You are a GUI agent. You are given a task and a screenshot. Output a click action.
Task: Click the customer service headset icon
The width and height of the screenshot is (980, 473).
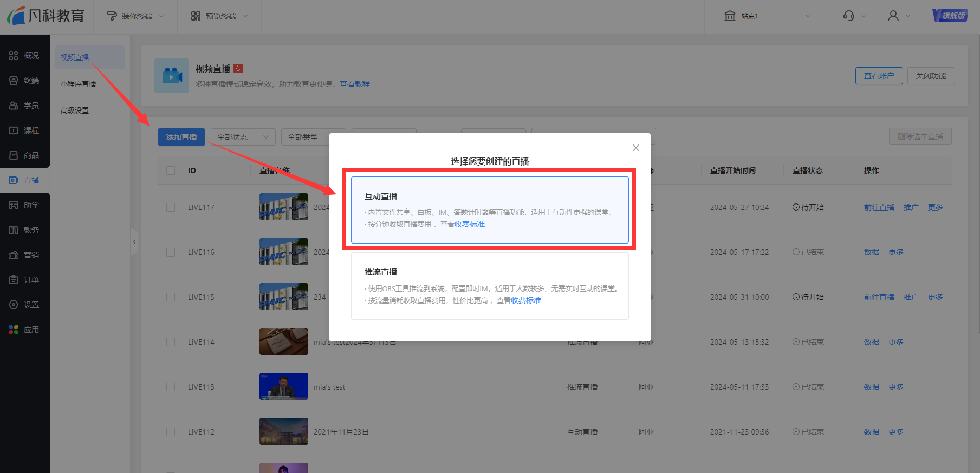(x=848, y=16)
